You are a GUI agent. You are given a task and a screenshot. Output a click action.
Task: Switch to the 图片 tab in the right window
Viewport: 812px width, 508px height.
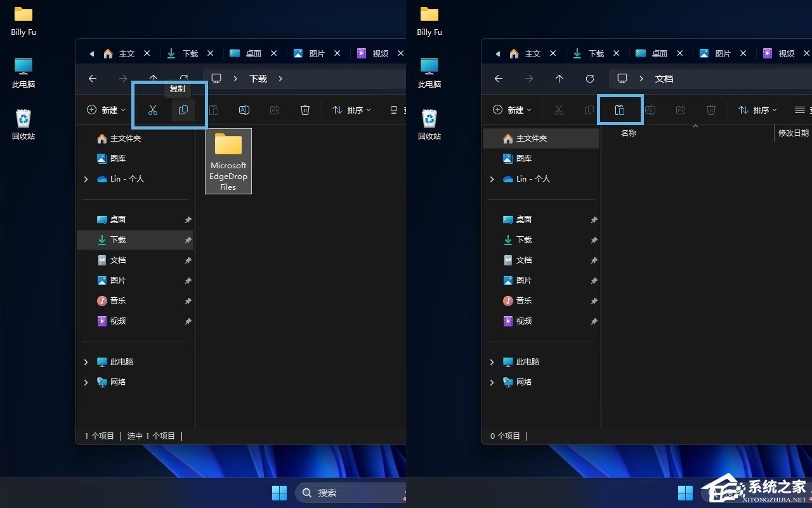(722, 53)
